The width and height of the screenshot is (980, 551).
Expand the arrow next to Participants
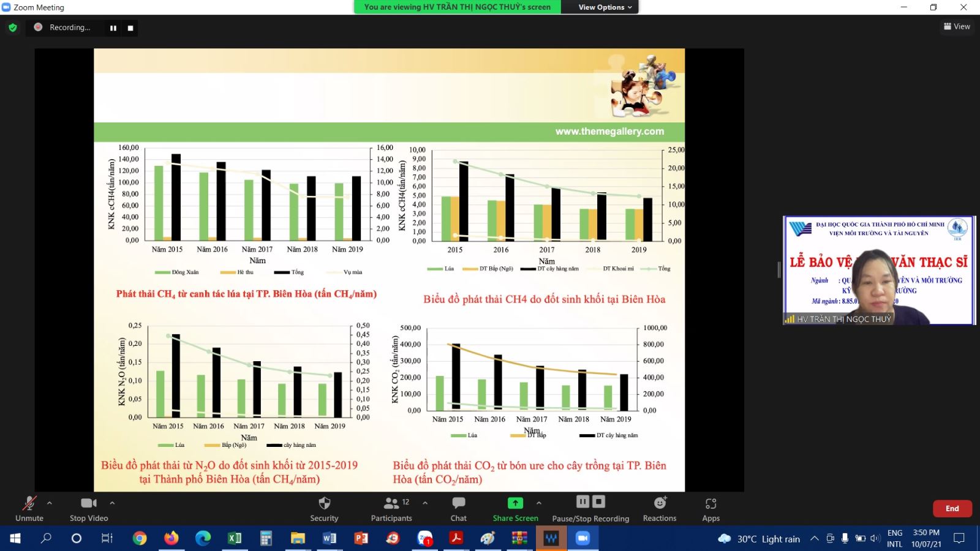point(425,503)
